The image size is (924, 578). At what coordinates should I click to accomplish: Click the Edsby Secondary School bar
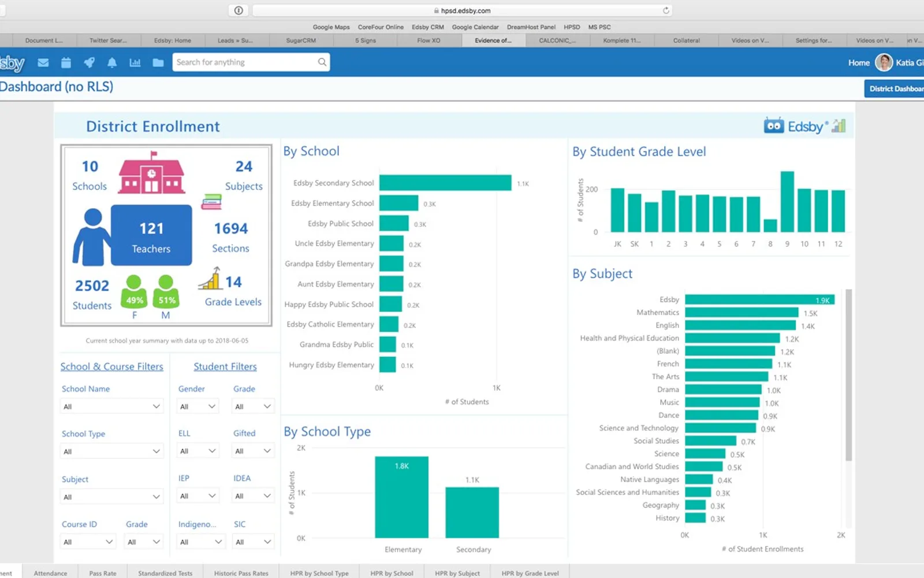445,183
